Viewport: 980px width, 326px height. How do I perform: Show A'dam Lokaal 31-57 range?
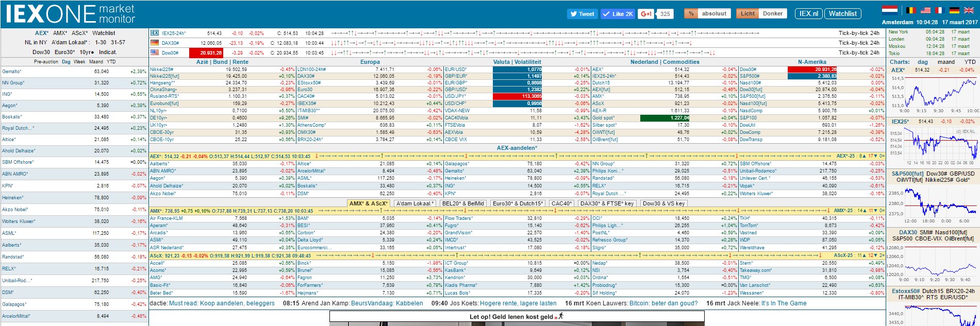118,43
